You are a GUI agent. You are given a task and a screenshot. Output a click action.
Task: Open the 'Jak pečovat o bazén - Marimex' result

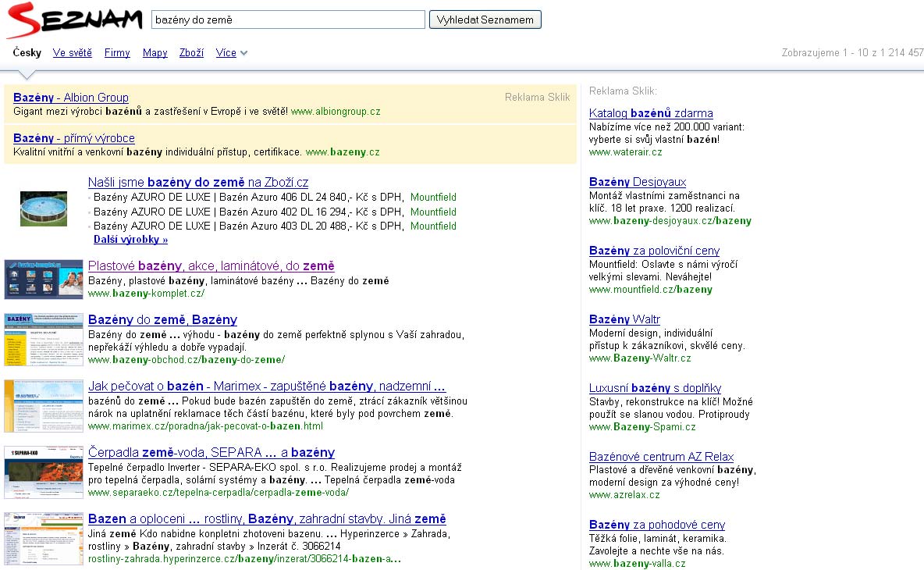pyautogui.click(x=267, y=386)
